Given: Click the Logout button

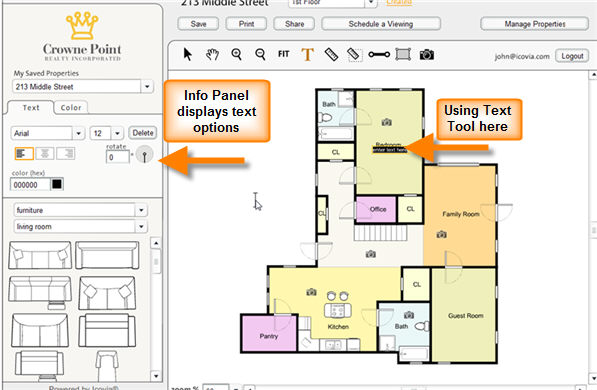Looking at the screenshot, I should tap(572, 56).
